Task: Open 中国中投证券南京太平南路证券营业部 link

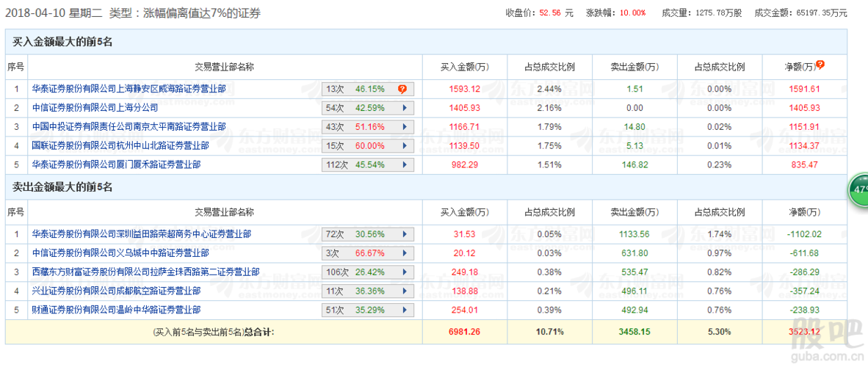Action: click(x=129, y=127)
